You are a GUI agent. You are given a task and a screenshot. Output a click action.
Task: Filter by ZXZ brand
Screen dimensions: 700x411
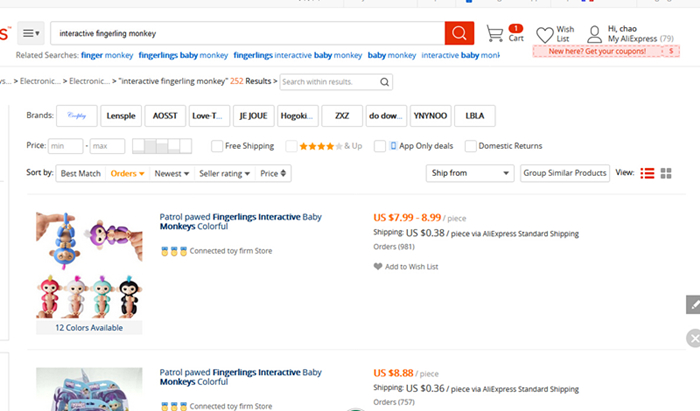(x=342, y=116)
